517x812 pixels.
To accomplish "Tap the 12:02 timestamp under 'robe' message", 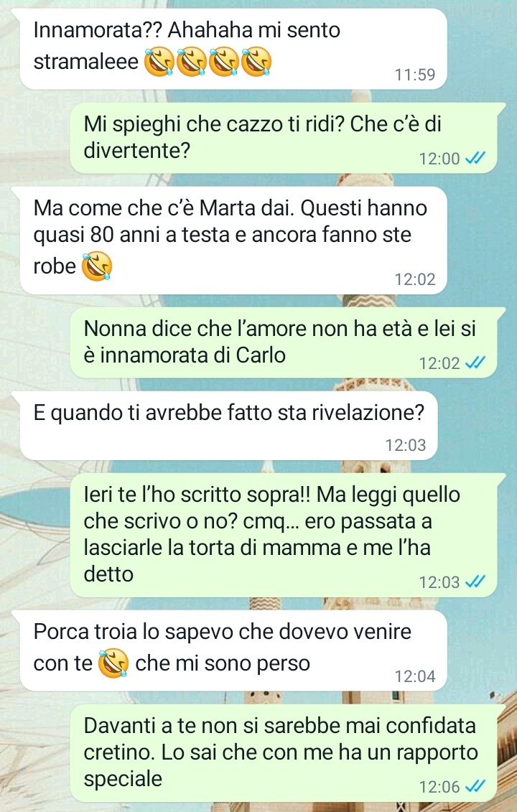I will pyautogui.click(x=415, y=279).
